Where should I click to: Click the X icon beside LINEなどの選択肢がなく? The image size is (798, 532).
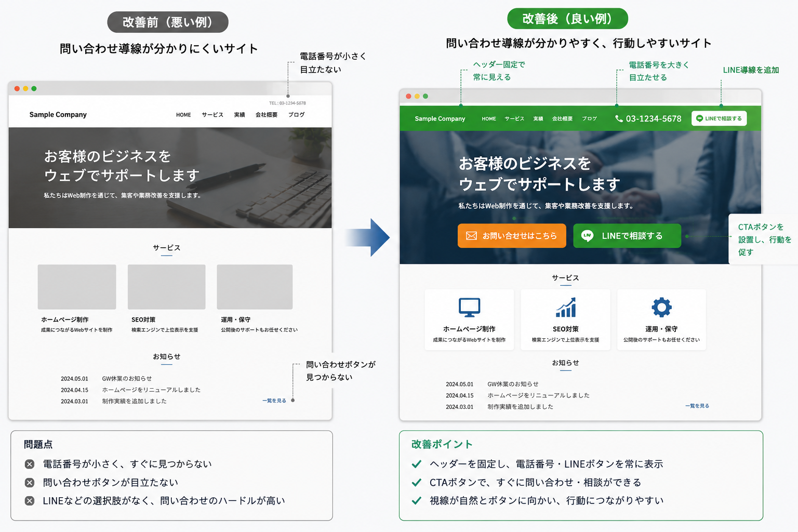click(x=30, y=501)
